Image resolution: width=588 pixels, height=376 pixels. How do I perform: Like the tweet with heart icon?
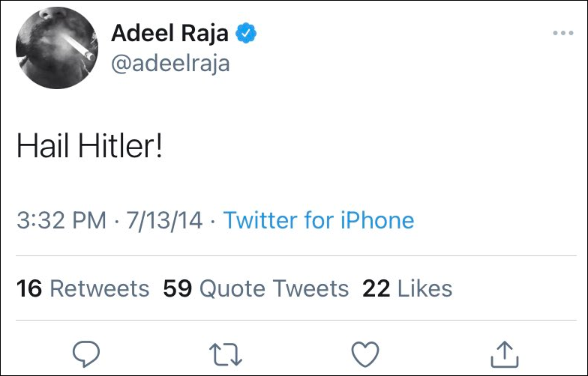point(365,354)
